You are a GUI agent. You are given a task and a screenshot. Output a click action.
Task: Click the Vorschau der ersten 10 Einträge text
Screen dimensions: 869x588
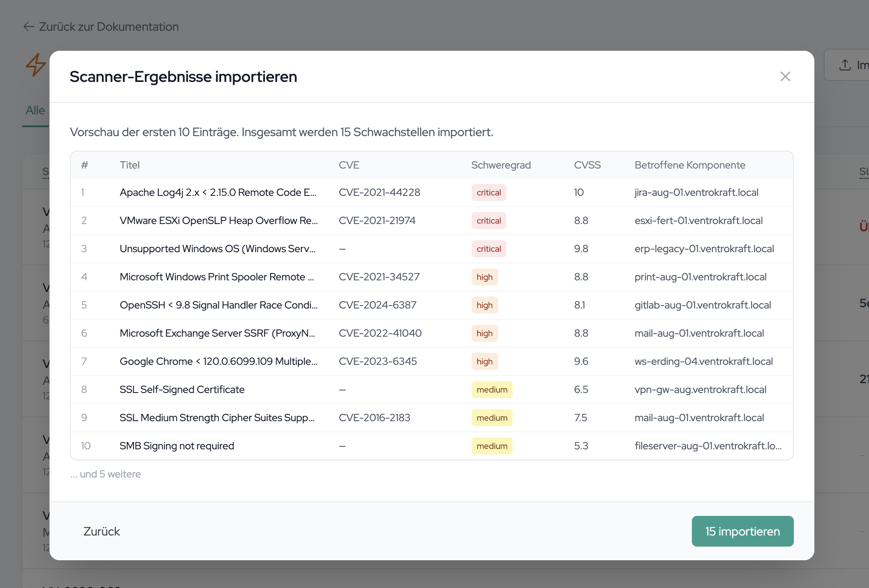[282, 132]
